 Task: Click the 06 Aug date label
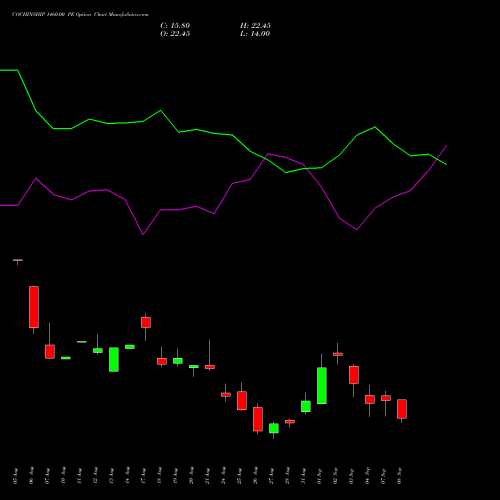pos(31,476)
